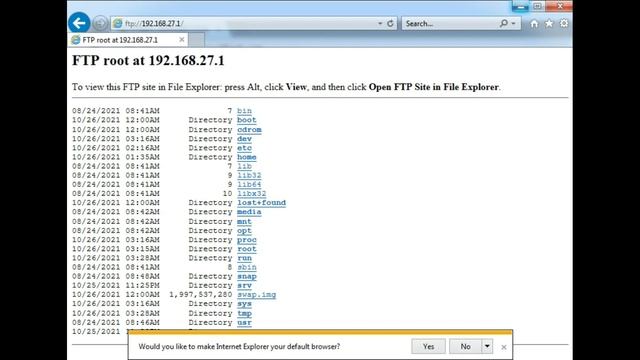This screenshot has height=360, width=640.
Task: Click the greyed Forward arrow button
Action: pos(100,23)
